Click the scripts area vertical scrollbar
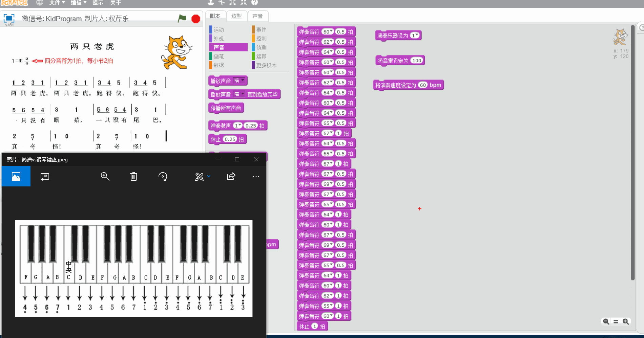Screen dimensions: 644x338 pyautogui.click(x=632, y=152)
